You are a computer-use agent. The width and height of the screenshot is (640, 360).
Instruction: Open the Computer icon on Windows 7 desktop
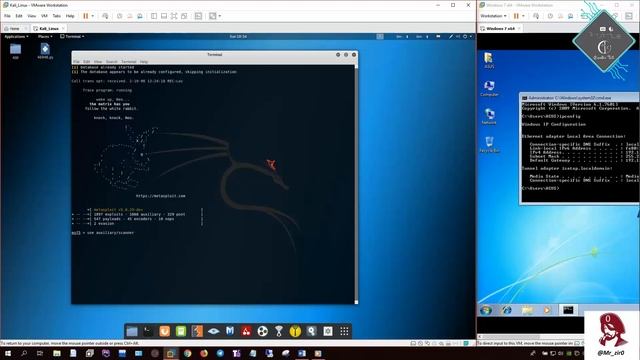489,88
